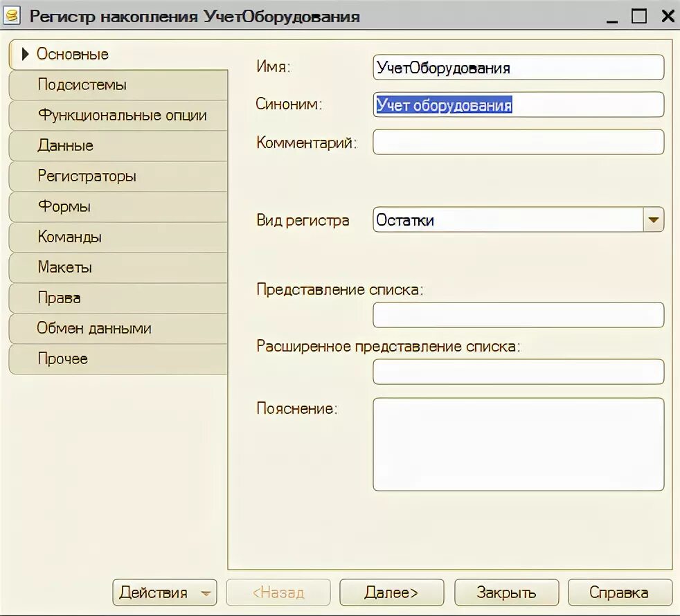The height and width of the screenshot is (616, 680).
Task: Click the accumulation register icon in title bar
Action: pos(12,16)
